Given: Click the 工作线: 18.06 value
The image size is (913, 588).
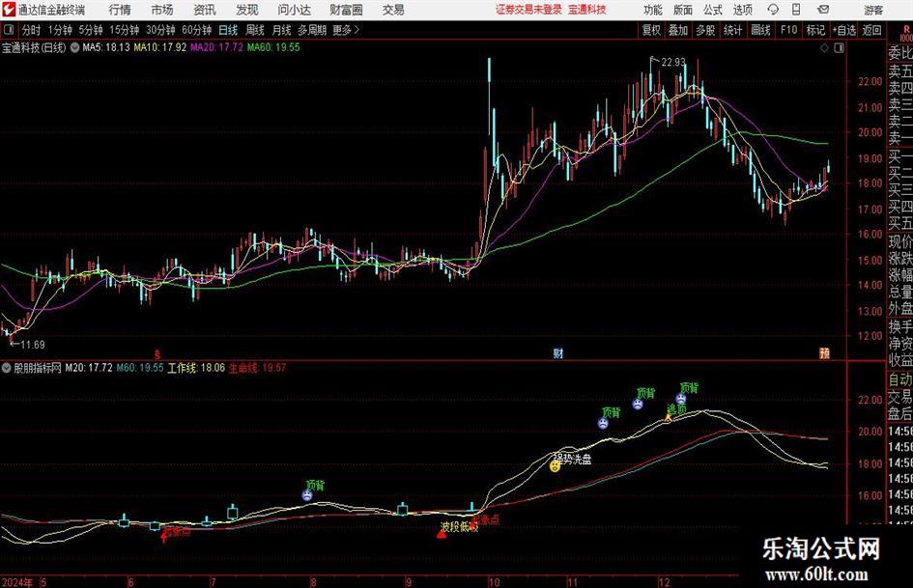Looking at the screenshot, I should point(196,368).
